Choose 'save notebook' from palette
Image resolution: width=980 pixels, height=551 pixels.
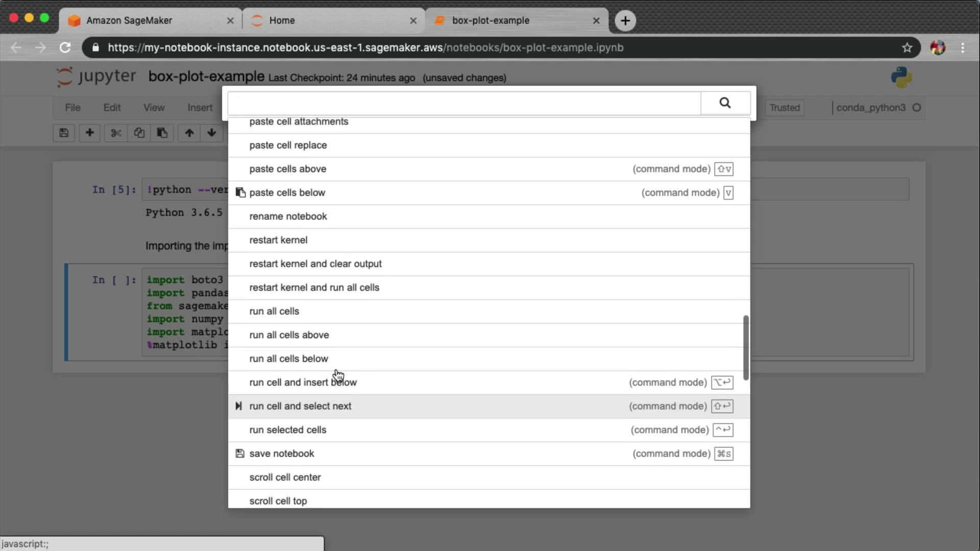281,454
